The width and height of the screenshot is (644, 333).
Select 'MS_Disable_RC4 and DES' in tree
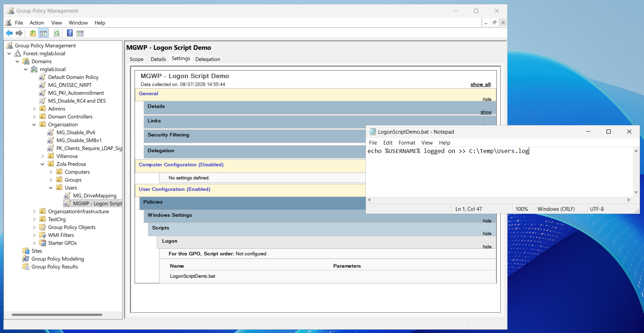[x=77, y=101]
